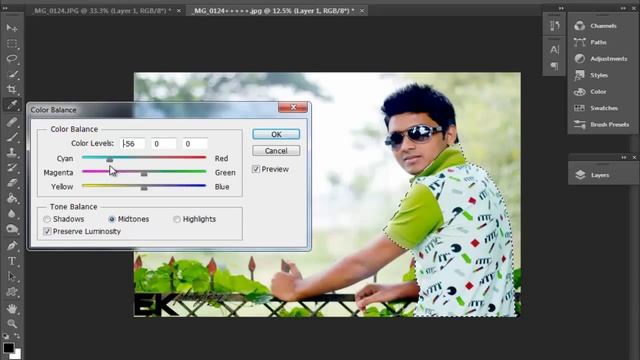Open the Character panel icon
This screenshot has width=640, height=360.
554,50
